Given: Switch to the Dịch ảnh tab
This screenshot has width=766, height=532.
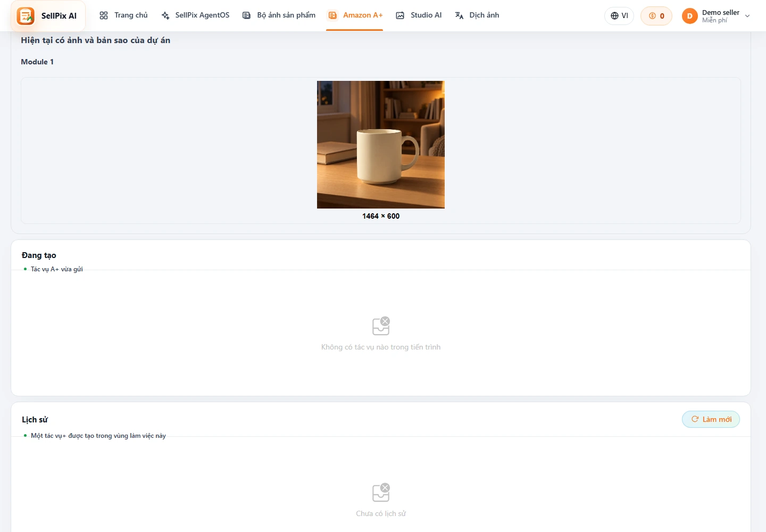Looking at the screenshot, I should point(477,15).
